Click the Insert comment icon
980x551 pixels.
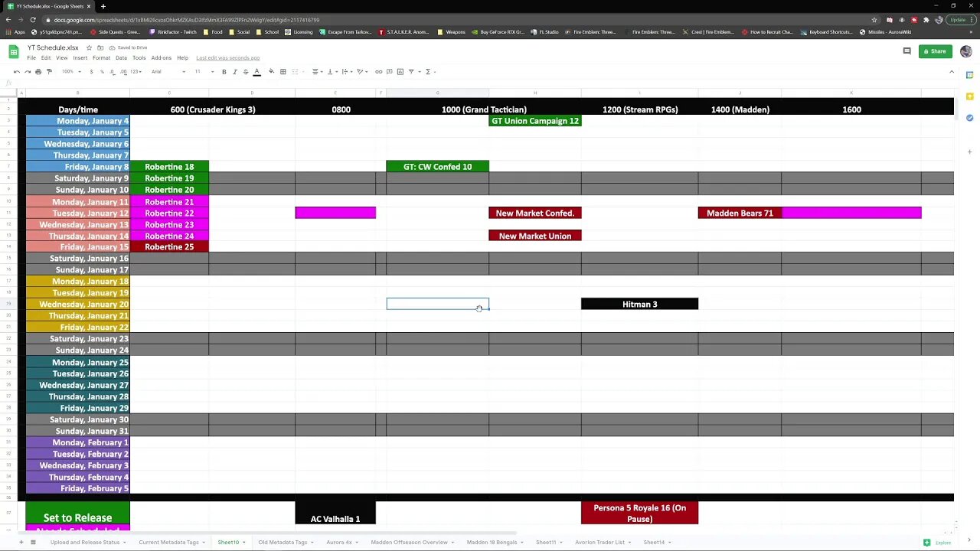(x=389, y=72)
